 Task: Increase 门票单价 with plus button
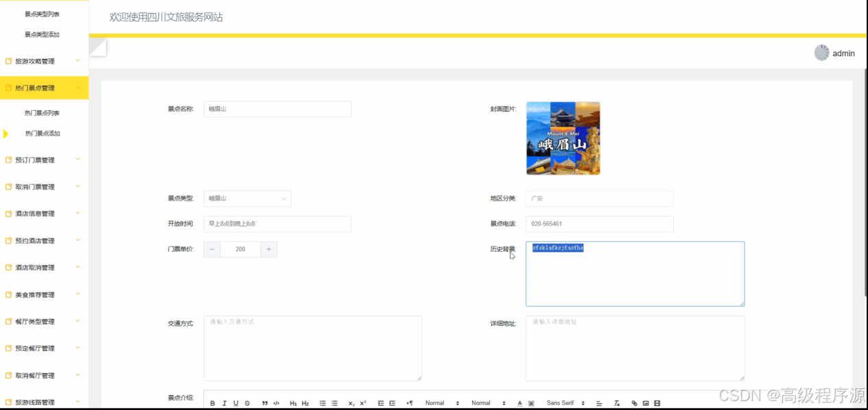[269, 249]
